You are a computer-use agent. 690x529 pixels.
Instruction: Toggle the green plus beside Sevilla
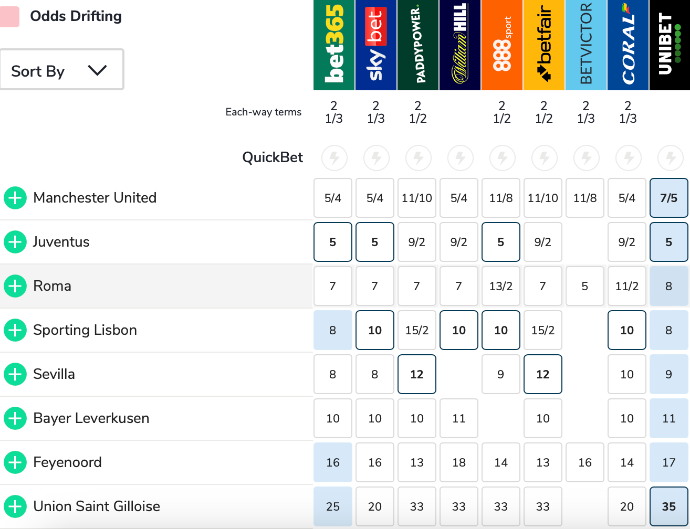[15, 374]
